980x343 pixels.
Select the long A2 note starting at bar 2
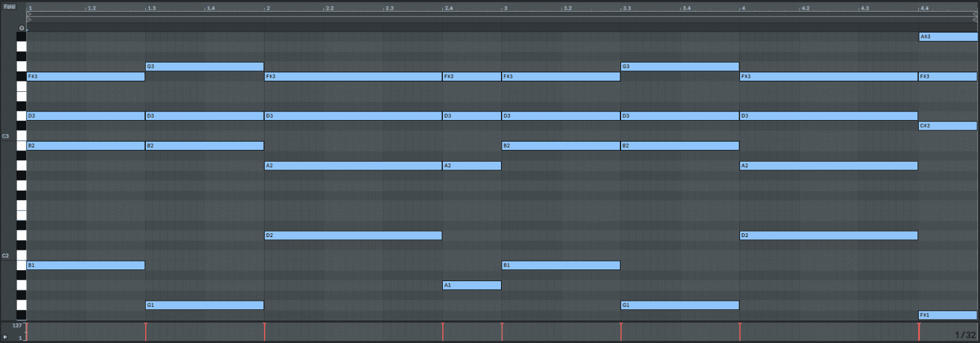tap(353, 165)
